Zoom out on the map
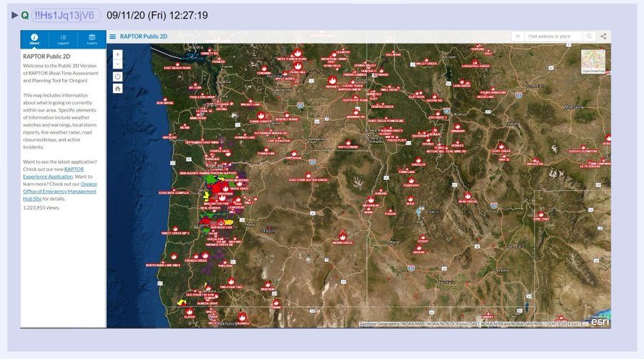The image size is (644, 359). [x=117, y=64]
